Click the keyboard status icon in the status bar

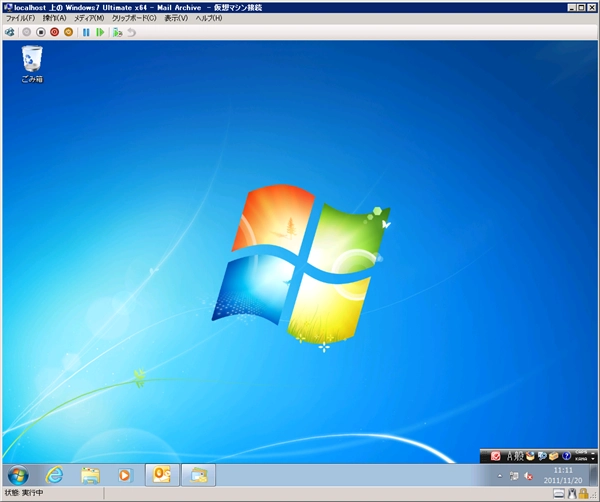click(559, 494)
